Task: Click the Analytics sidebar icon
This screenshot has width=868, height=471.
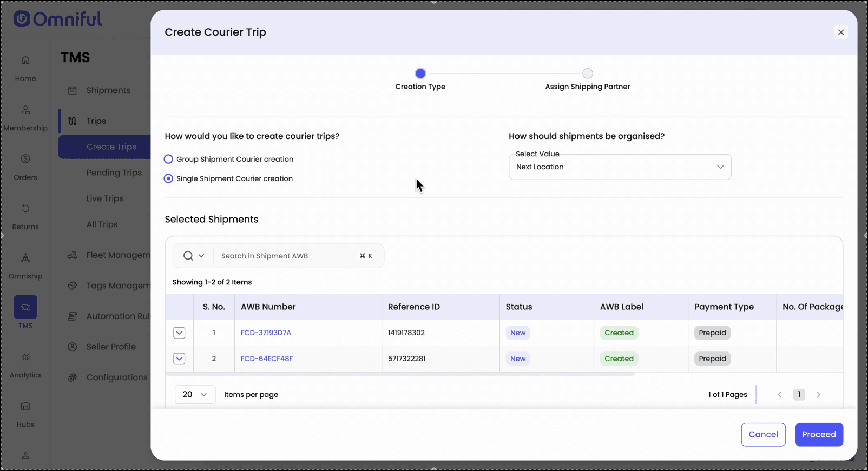Action: coord(25,357)
